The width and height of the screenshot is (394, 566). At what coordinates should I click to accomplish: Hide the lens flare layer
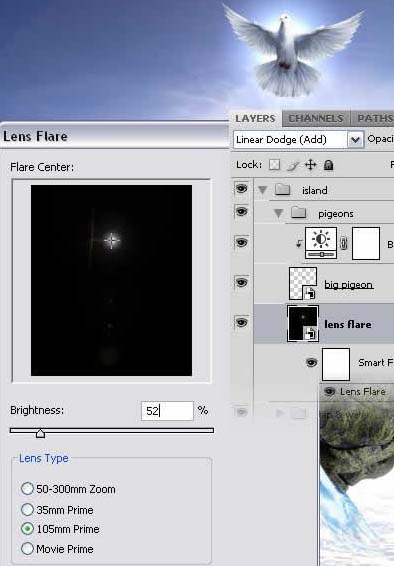click(x=241, y=322)
